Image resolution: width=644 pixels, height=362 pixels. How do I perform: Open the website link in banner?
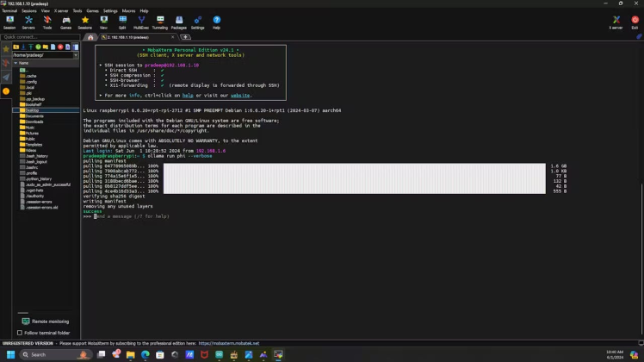(x=240, y=96)
